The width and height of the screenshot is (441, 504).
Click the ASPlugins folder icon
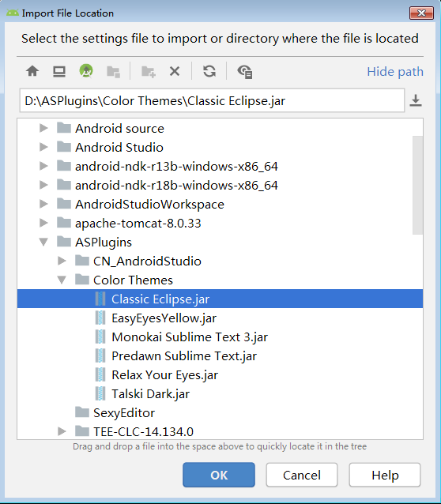click(x=64, y=242)
